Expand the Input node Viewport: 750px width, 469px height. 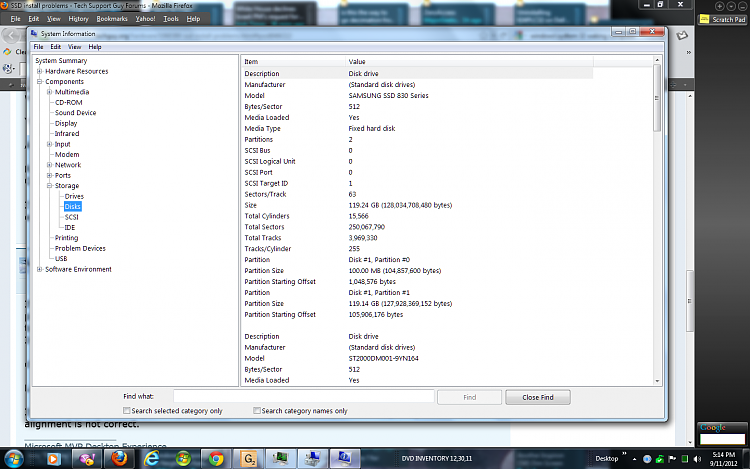coord(49,144)
